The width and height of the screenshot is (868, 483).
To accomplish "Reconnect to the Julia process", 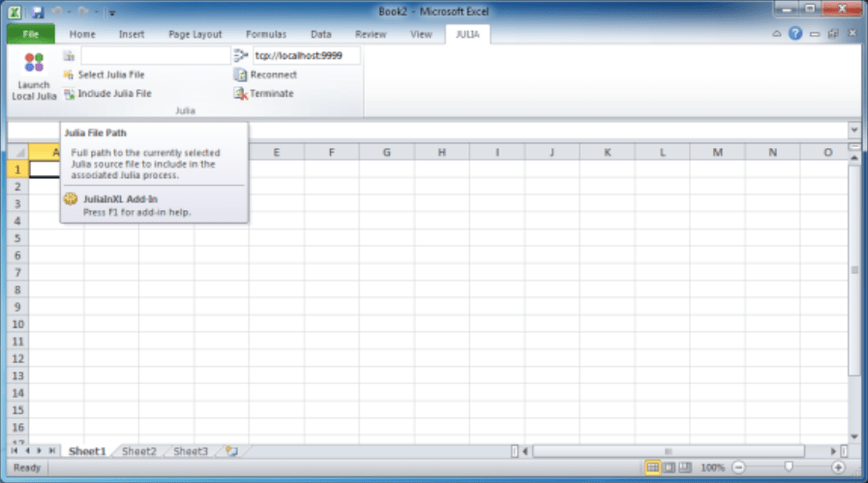I will [x=266, y=75].
